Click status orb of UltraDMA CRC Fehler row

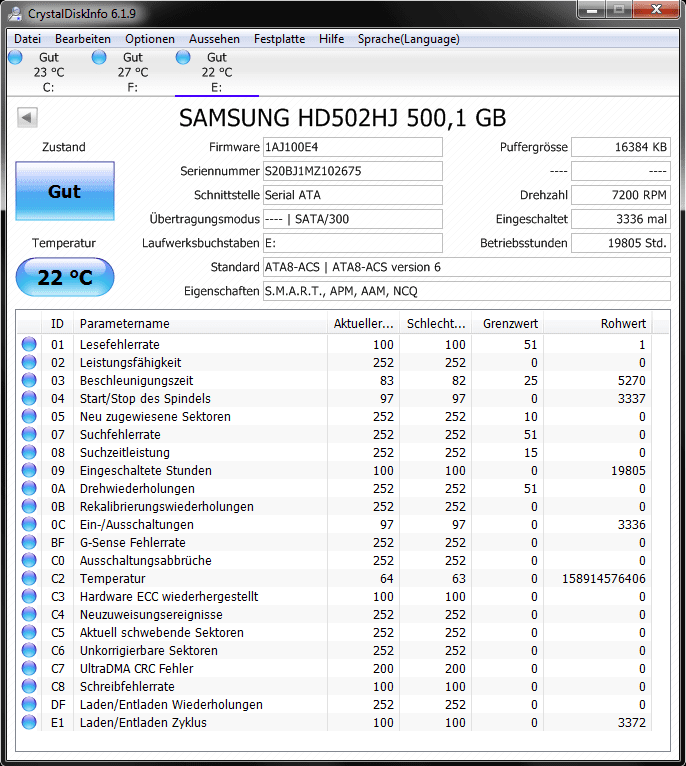coord(29,668)
